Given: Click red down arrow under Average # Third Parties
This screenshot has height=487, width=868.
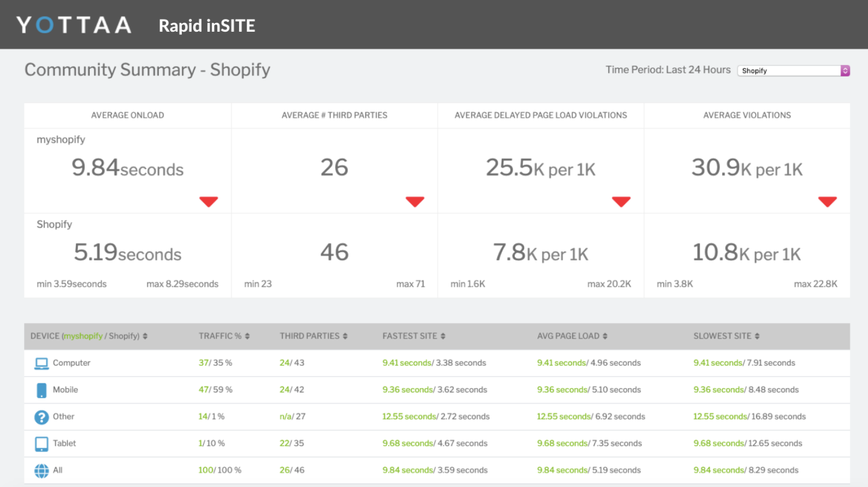Looking at the screenshot, I should pyautogui.click(x=415, y=202).
